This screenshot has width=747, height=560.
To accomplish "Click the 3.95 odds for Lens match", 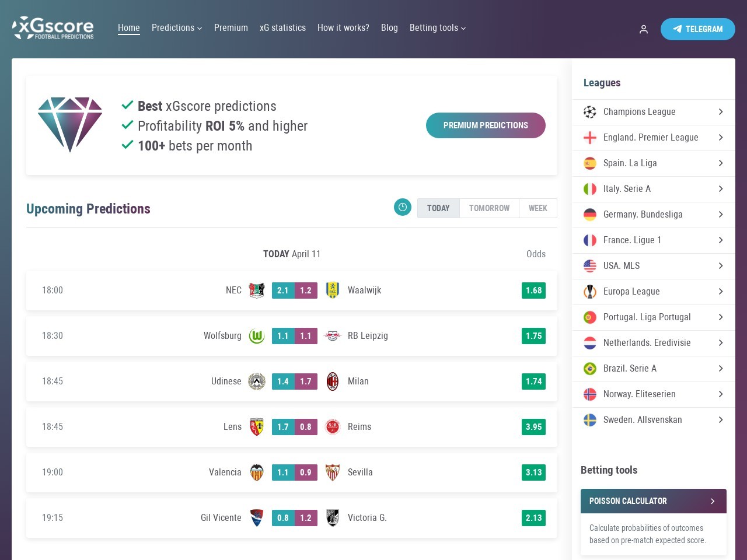I will (533, 426).
